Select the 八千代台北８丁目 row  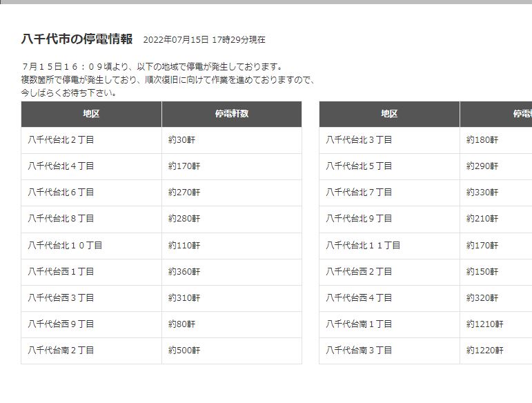(x=161, y=219)
